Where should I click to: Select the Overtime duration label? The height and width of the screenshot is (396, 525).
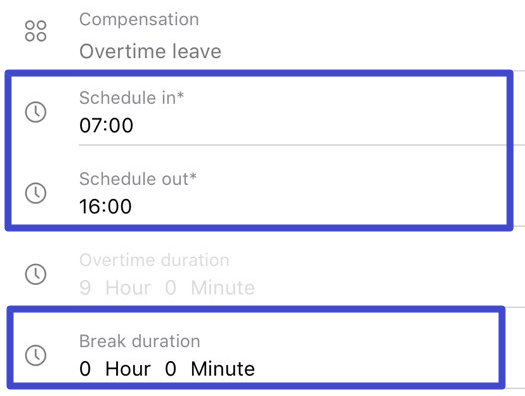coord(154,260)
